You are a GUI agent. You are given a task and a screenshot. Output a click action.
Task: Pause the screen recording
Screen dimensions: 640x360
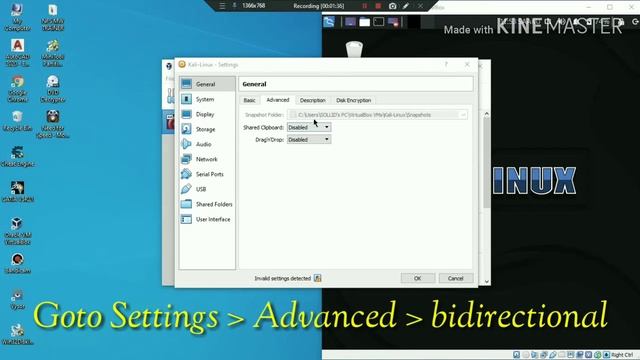(364, 6)
